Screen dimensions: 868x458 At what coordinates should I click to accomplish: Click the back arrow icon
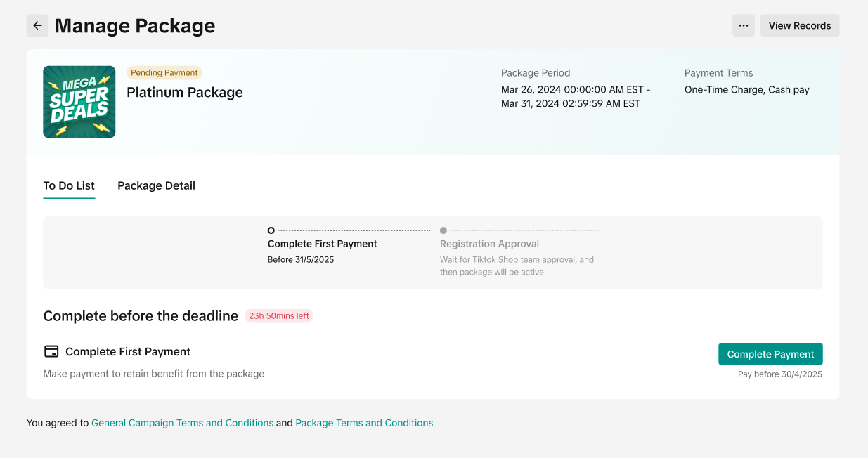[38, 26]
